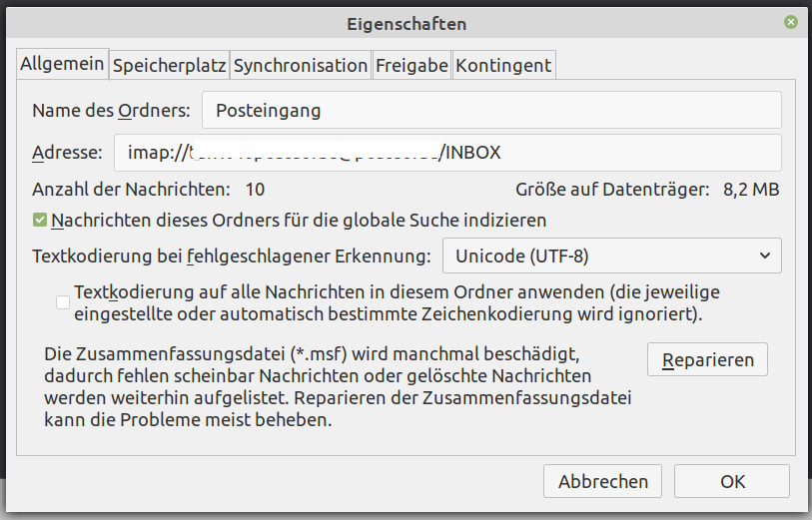
Task: Go to the Synchronisation tab
Action: [x=301, y=66]
